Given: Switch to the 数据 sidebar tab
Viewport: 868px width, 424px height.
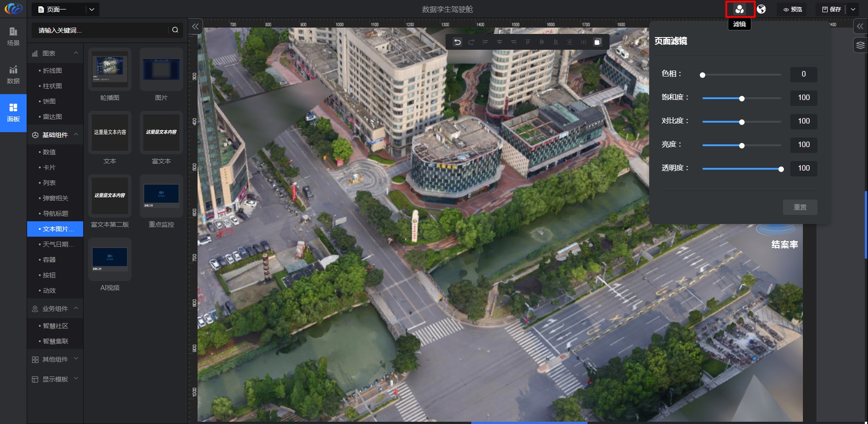Looking at the screenshot, I should (x=13, y=75).
